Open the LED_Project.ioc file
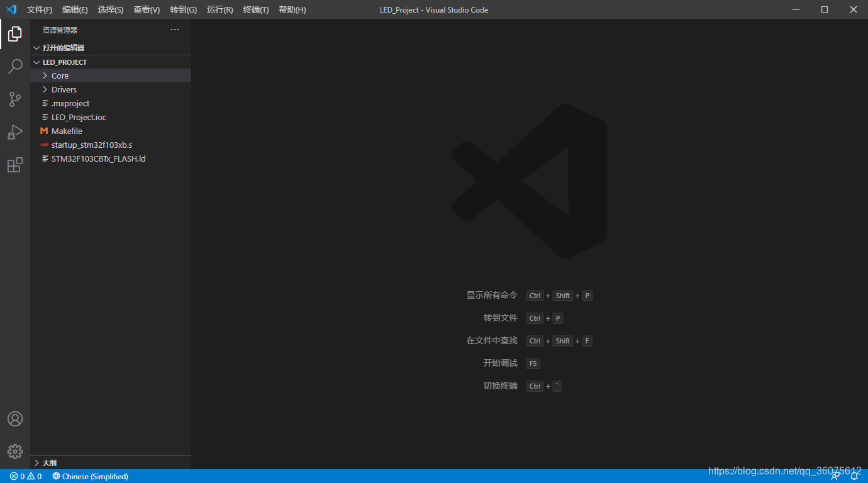868x483 pixels. tap(111, 117)
